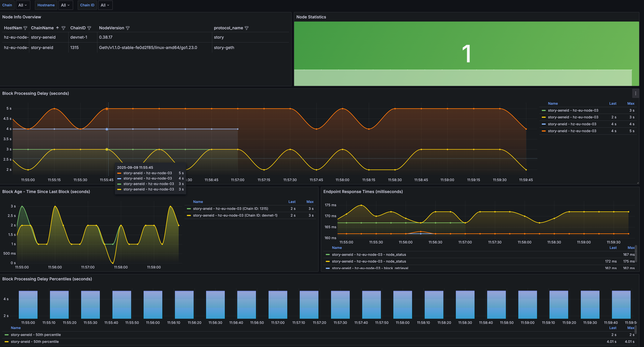Open filter for HostName column
Viewport: 644px width, 347px height.
[25, 28]
